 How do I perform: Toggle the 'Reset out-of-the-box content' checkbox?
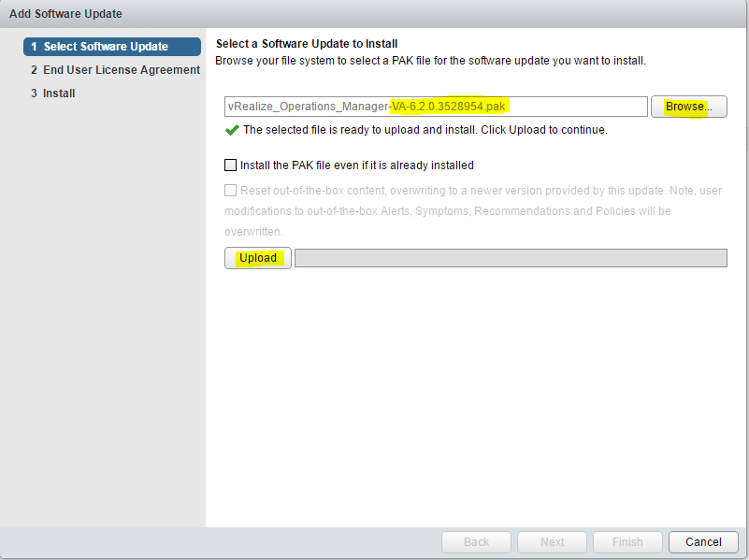click(230, 191)
